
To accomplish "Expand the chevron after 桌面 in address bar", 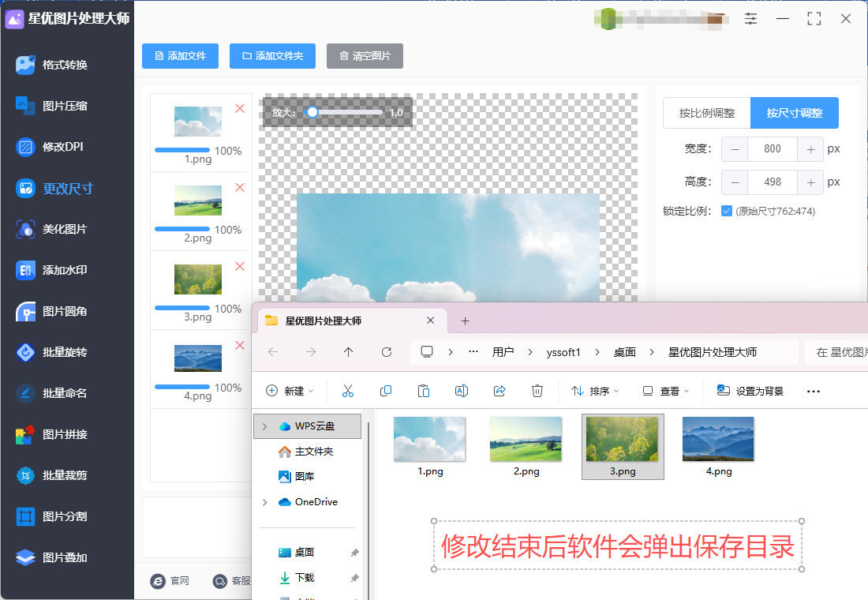I will tap(652, 352).
